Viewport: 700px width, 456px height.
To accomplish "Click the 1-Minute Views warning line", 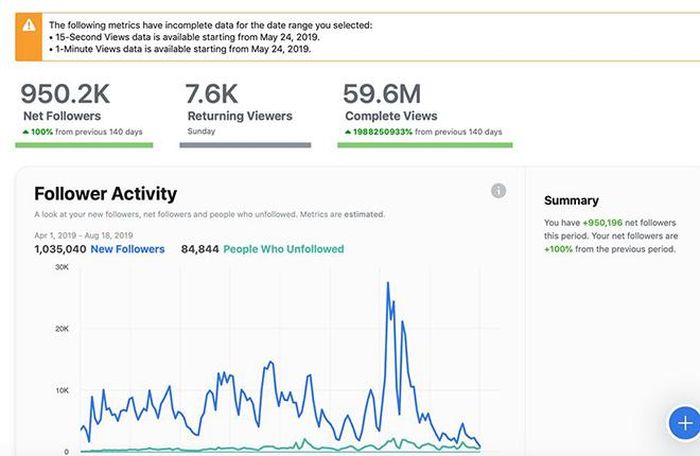I will (180, 49).
